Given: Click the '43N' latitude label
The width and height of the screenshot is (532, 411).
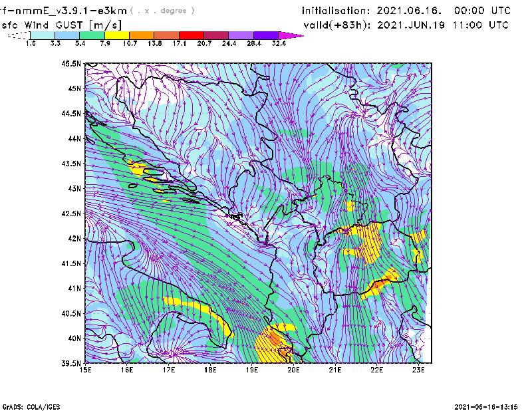Looking at the screenshot, I should [x=74, y=188].
